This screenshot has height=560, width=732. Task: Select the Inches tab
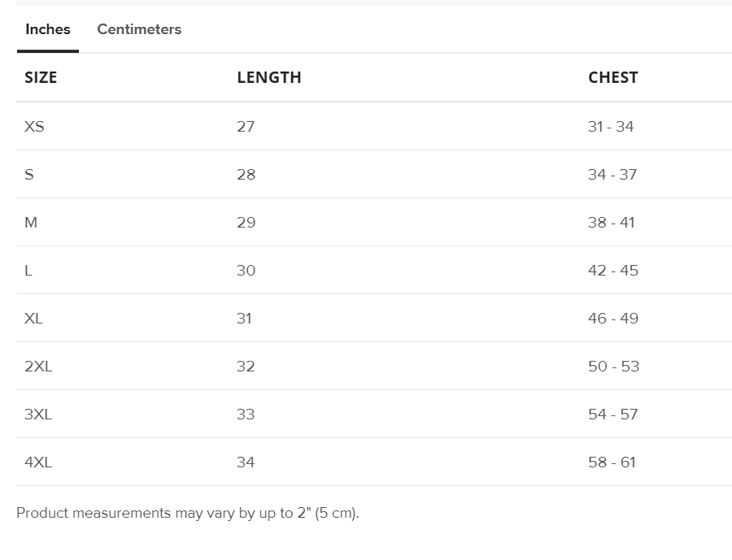coord(48,29)
